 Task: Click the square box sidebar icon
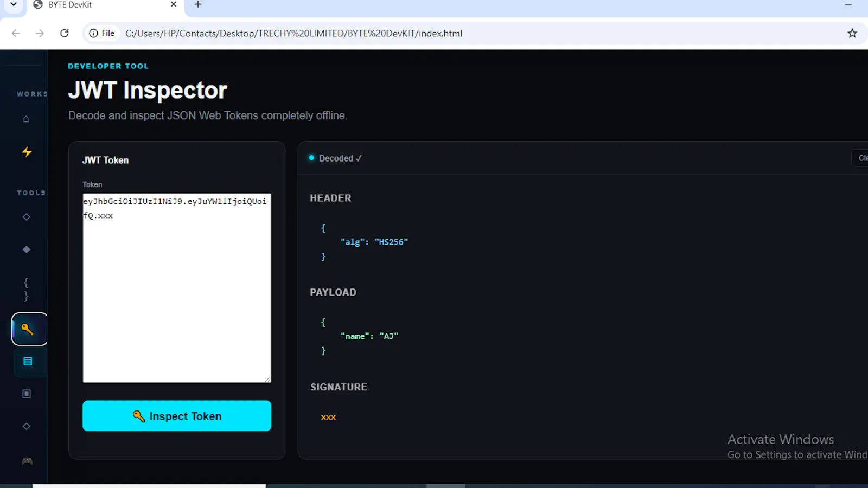[x=26, y=394]
